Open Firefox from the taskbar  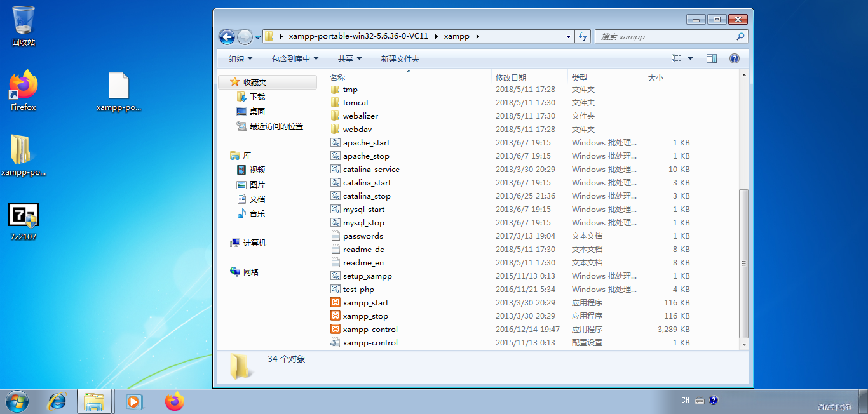(x=174, y=401)
